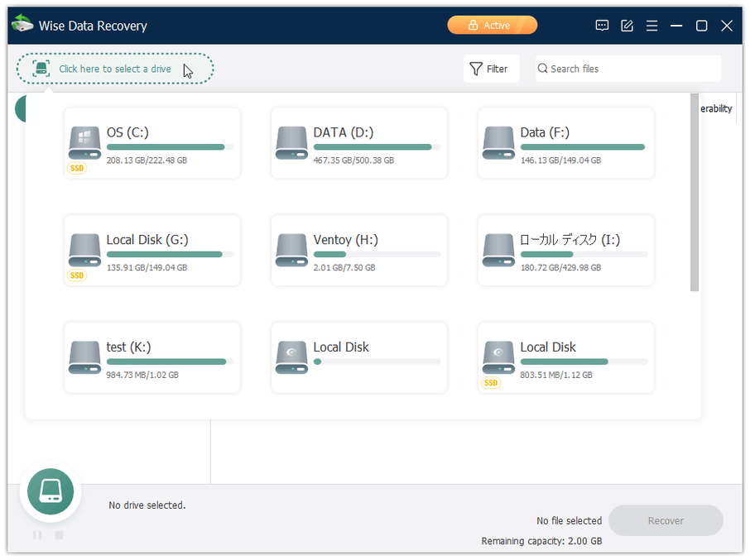Viewport: 750px width, 560px height.
Task: Click the stop scan icon
Action: point(60,535)
